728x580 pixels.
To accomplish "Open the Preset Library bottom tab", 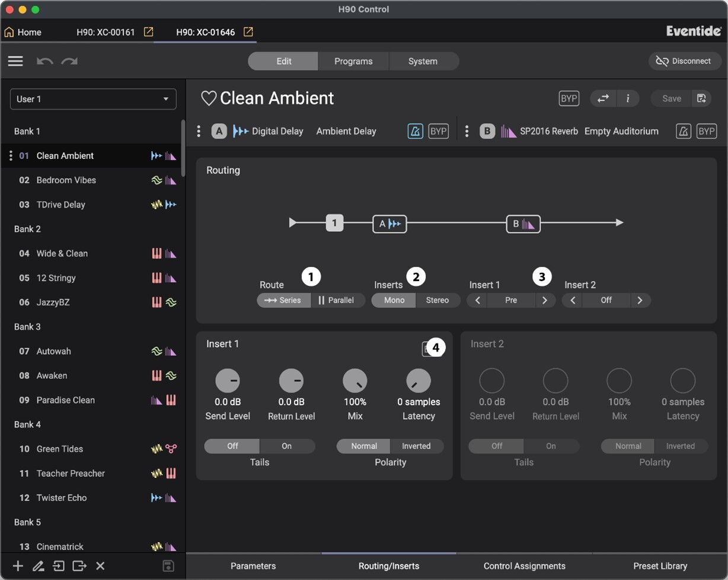I will (x=660, y=566).
